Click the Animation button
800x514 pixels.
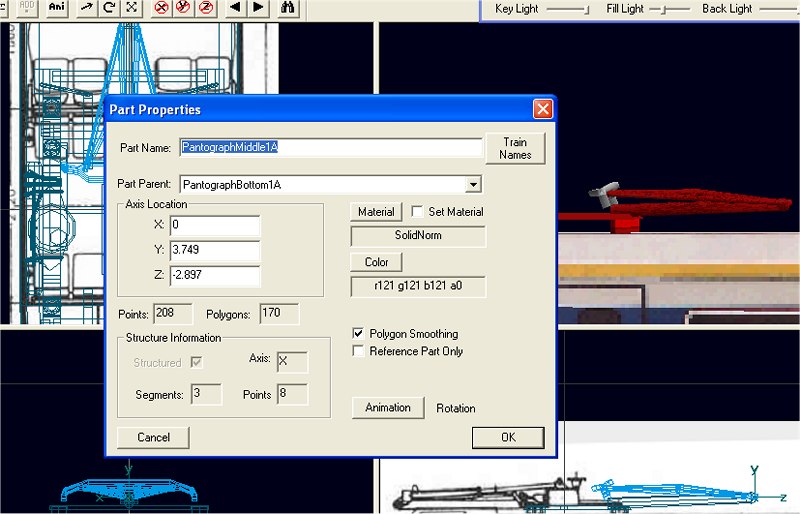(388, 408)
